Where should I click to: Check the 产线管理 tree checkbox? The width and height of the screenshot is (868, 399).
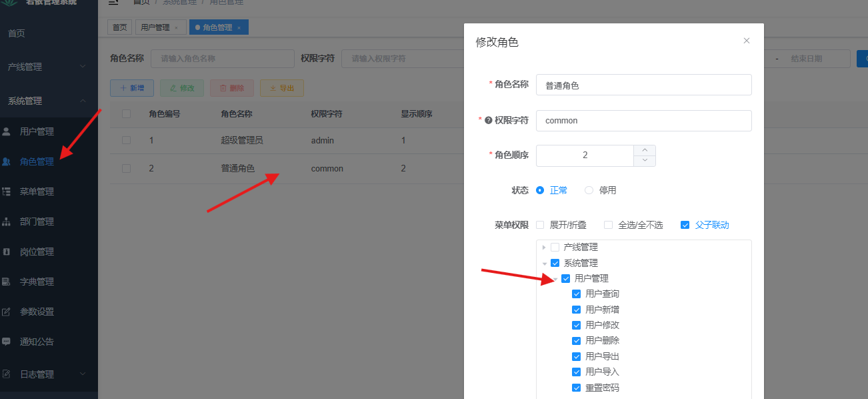[x=555, y=247]
